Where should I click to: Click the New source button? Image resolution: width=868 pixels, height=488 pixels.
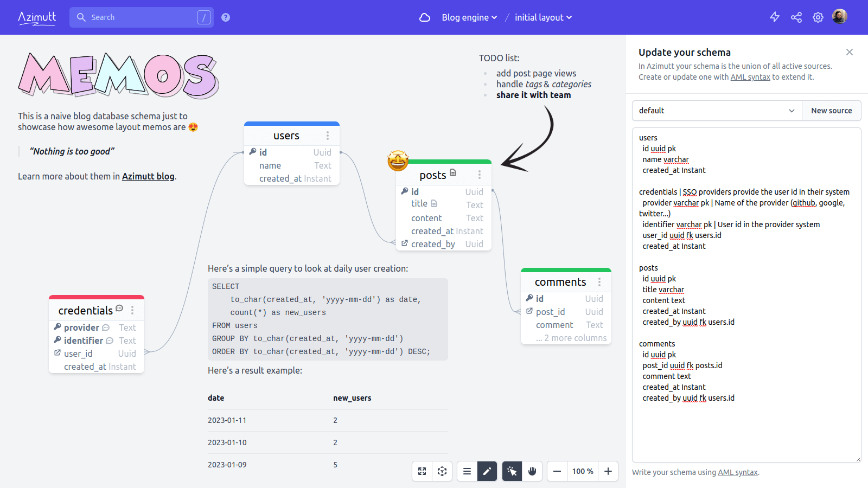[x=831, y=111]
